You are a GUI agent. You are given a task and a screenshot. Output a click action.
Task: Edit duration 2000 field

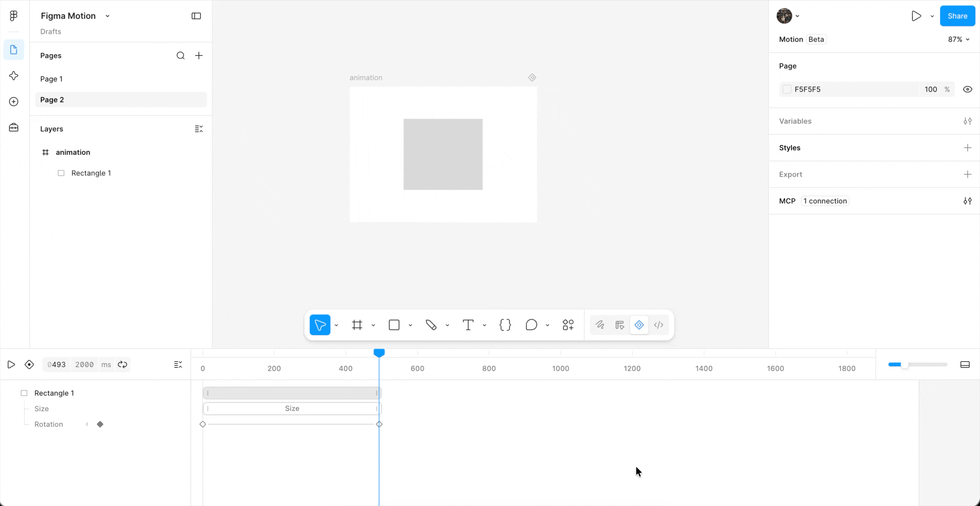coord(84,365)
